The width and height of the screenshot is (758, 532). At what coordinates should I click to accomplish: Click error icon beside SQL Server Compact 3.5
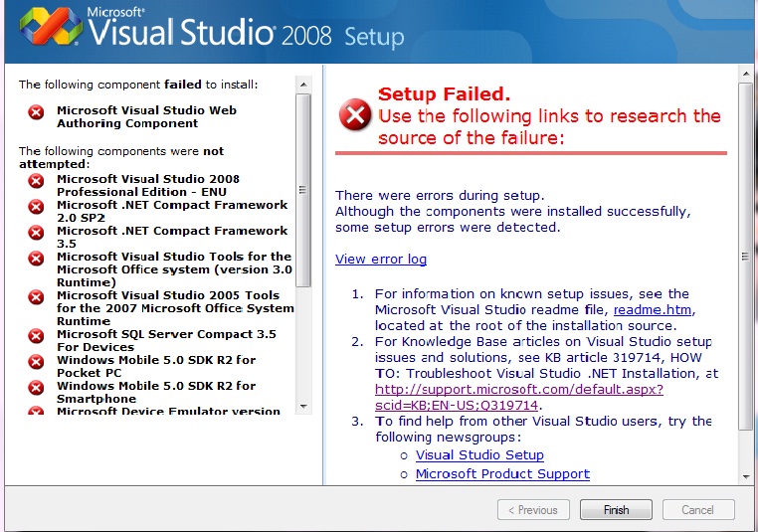pos(36,336)
